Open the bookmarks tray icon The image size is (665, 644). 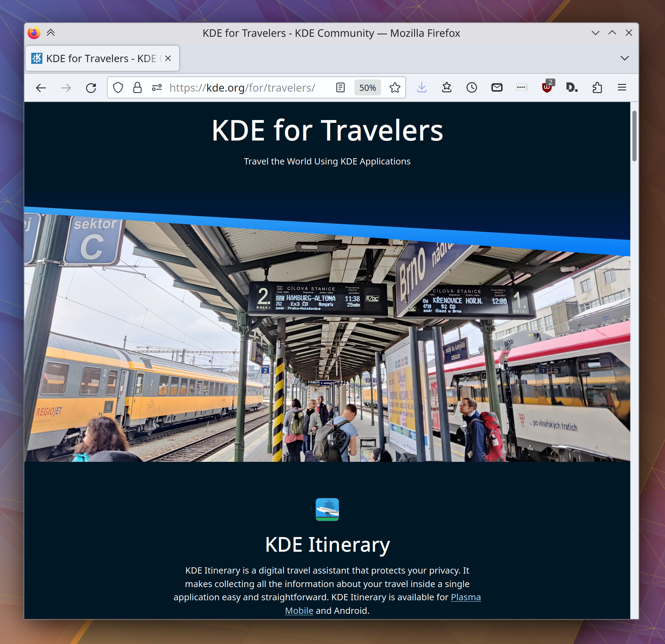coord(447,88)
